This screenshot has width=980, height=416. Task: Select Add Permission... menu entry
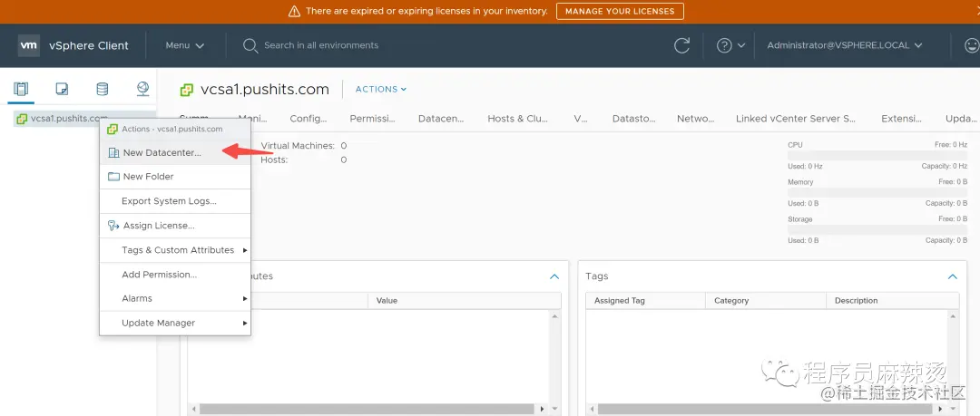coord(175,275)
